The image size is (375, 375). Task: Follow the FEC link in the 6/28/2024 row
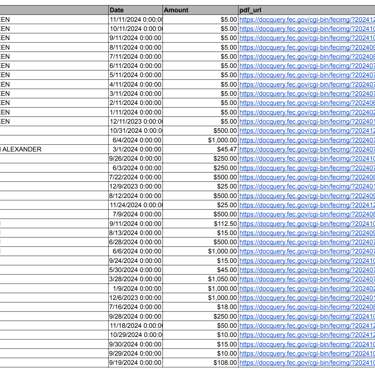coord(307,242)
